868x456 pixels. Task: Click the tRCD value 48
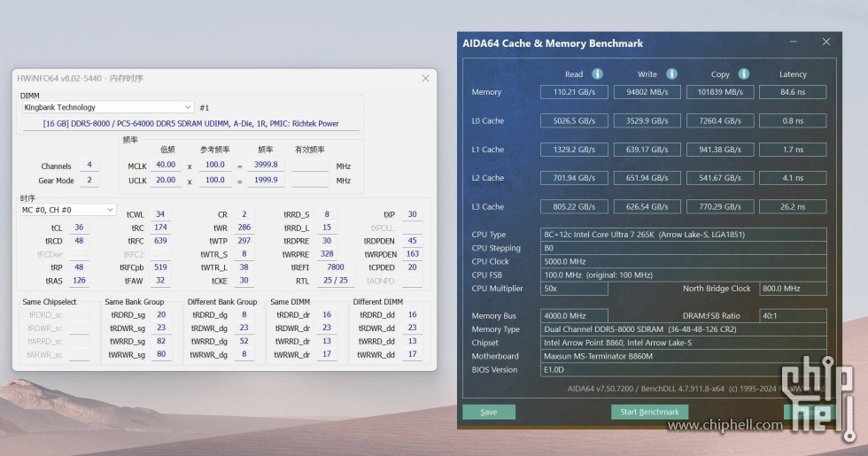pyautogui.click(x=79, y=241)
